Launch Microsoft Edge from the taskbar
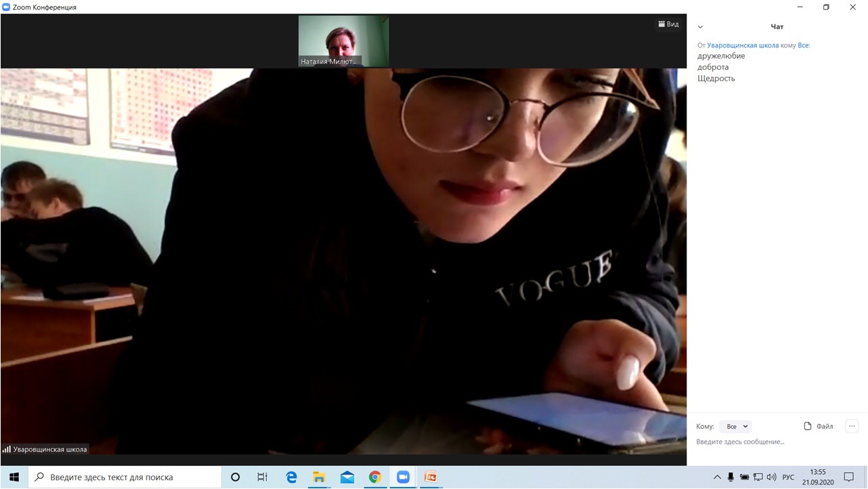The height and width of the screenshot is (489, 868). 291,477
